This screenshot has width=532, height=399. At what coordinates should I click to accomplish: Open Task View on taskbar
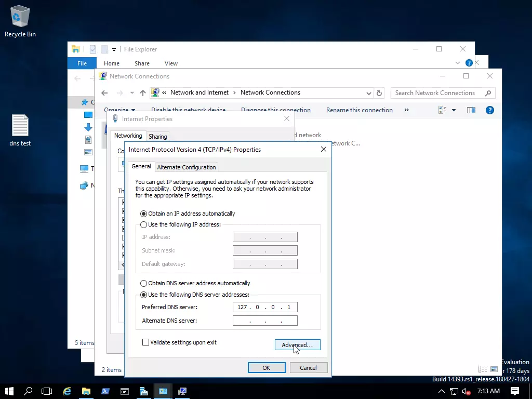47,391
